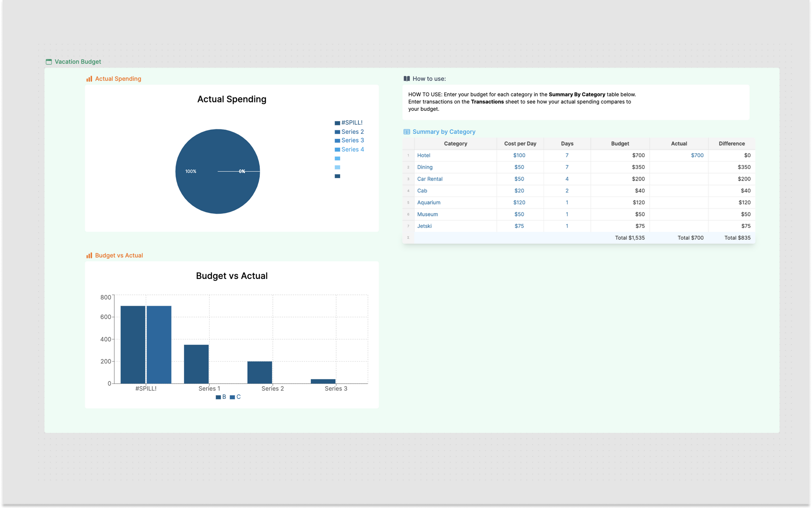This screenshot has height=508, width=812.
Task: Click the Series 2 legend swatch
Action: pos(337,132)
